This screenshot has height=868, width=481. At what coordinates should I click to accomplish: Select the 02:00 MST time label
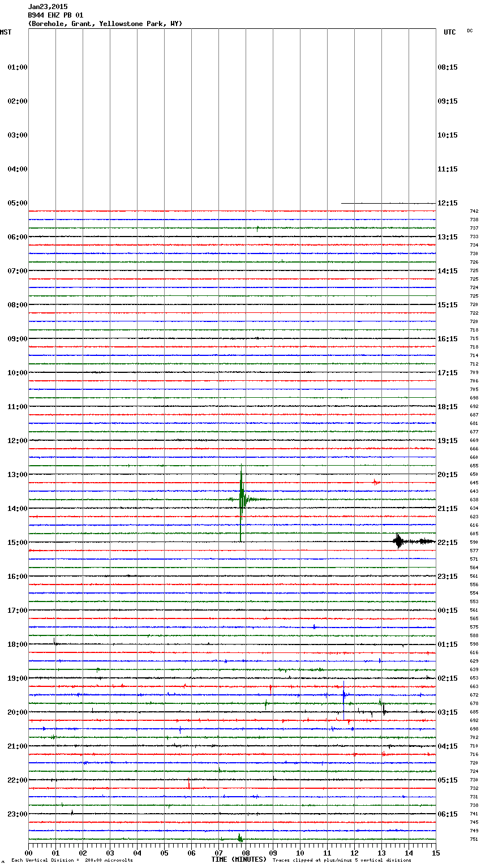click(18, 101)
